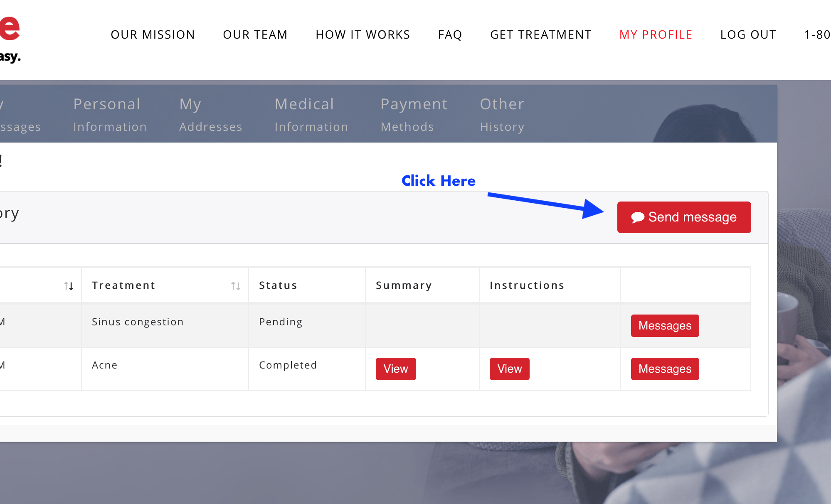The height and width of the screenshot is (504, 831).
Task: Sort table by the Treatment column arrows
Action: pos(236,286)
